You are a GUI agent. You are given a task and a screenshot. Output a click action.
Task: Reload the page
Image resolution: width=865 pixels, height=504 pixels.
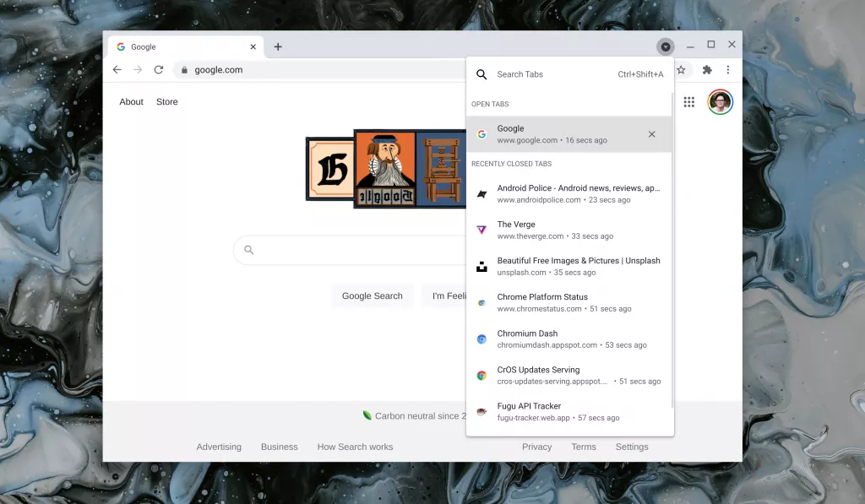pos(158,70)
